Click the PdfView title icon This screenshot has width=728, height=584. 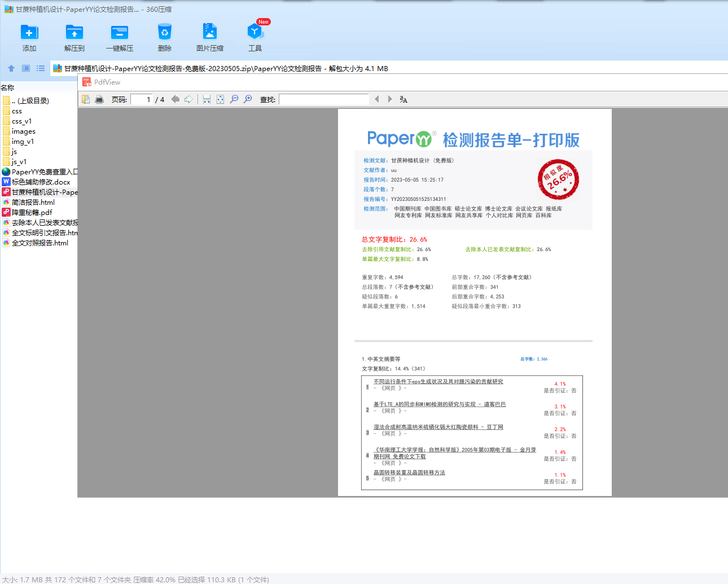click(87, 82)
